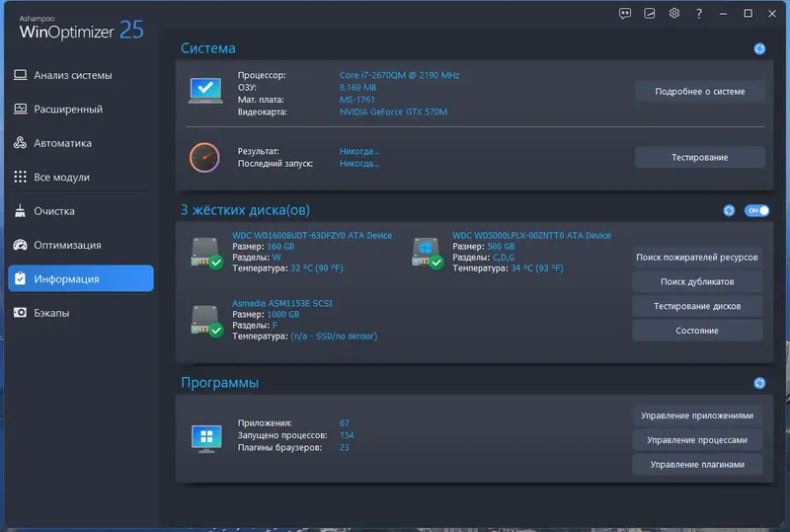The image size is (790, 532).
Task: Refresh the Программы section
Action: click(759, 383)
